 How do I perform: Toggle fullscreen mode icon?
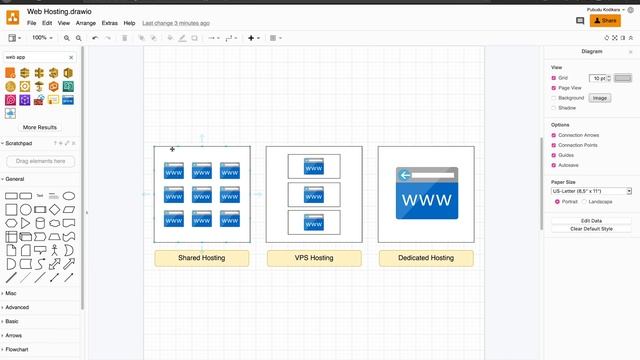click(615, 38)
